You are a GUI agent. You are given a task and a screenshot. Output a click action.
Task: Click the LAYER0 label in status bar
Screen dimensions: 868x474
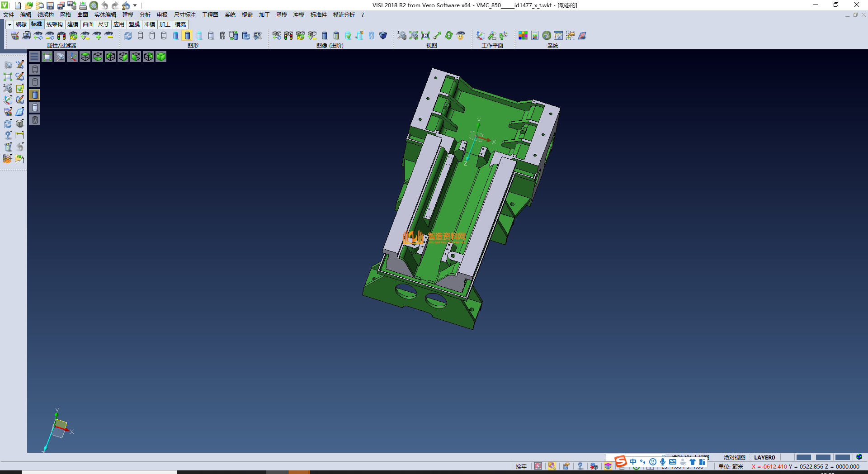[x=764, y=457]
